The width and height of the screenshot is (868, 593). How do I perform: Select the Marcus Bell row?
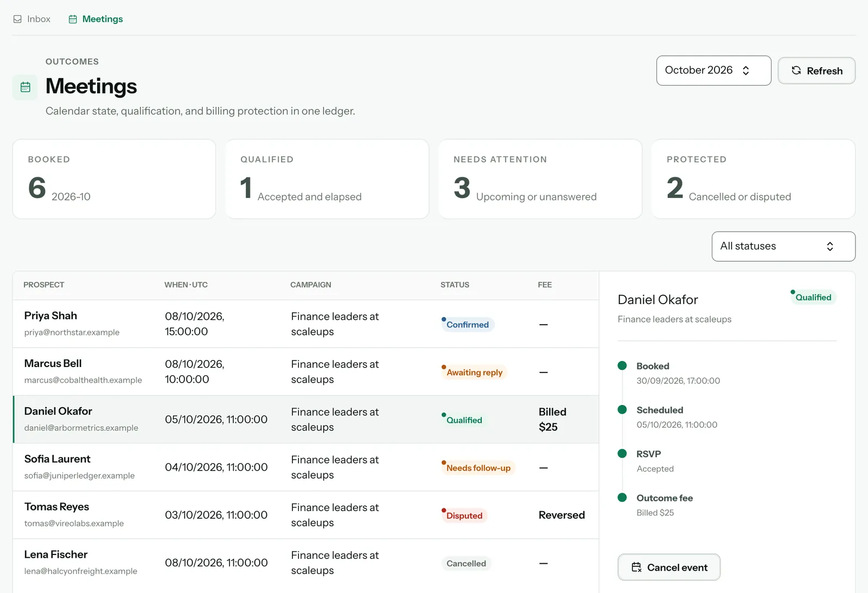[x=306, y=372]
